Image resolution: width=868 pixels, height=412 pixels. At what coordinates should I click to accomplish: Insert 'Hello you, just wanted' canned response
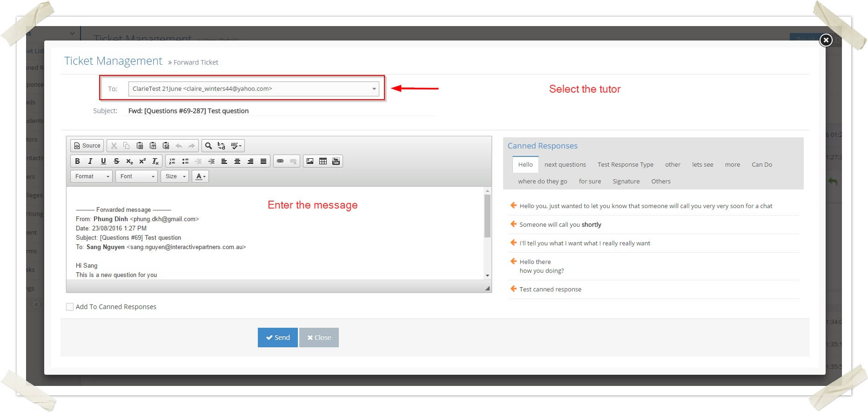[x=514, y=205]
